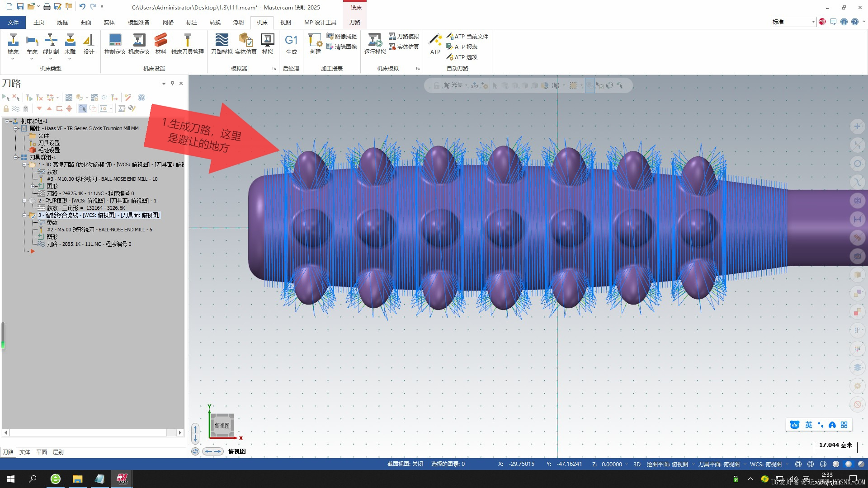Click the 俯视图 view cube gnomon
Viewport: 868px width, 488px height.
[x=222, y=425]
